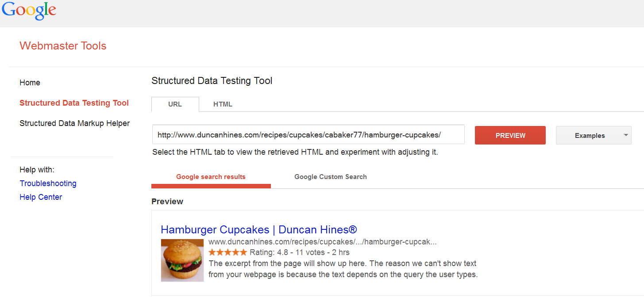Click the URL input field
The width and height of the screenshot is (644, 301).
click(308, 135)
